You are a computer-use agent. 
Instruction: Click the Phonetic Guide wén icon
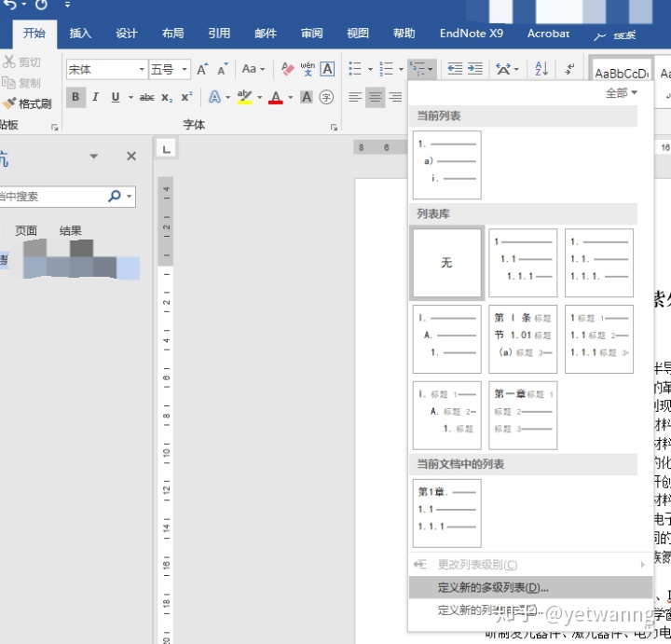[308, 69]
